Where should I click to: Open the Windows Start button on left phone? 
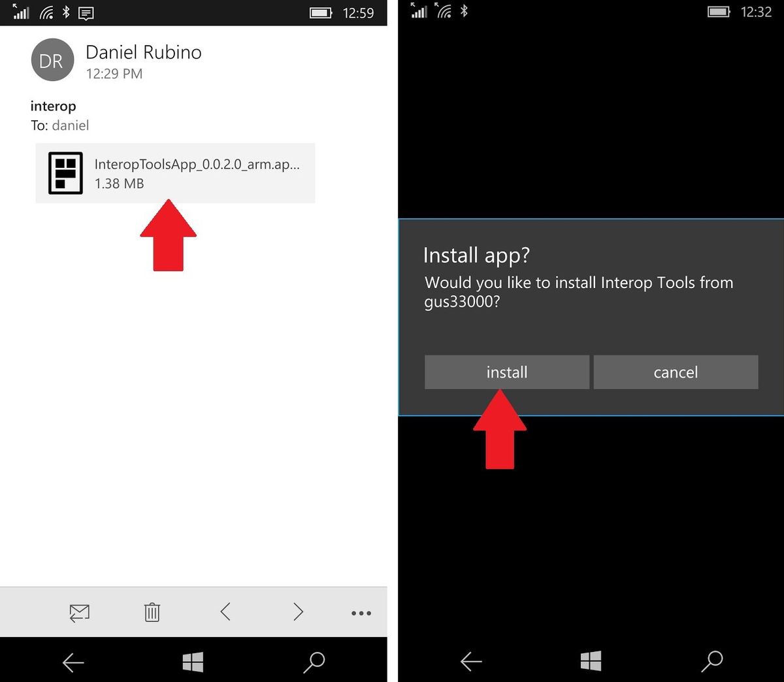click(192, 662)
